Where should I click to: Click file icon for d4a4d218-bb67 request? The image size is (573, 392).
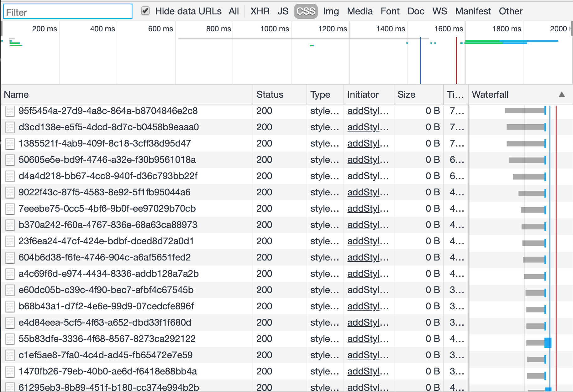pos(10,176)
